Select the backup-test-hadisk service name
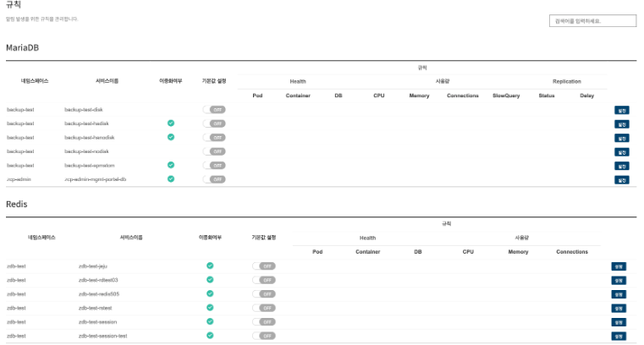The width and height of the screenshot is (644, 345). [x=86, y=123]
